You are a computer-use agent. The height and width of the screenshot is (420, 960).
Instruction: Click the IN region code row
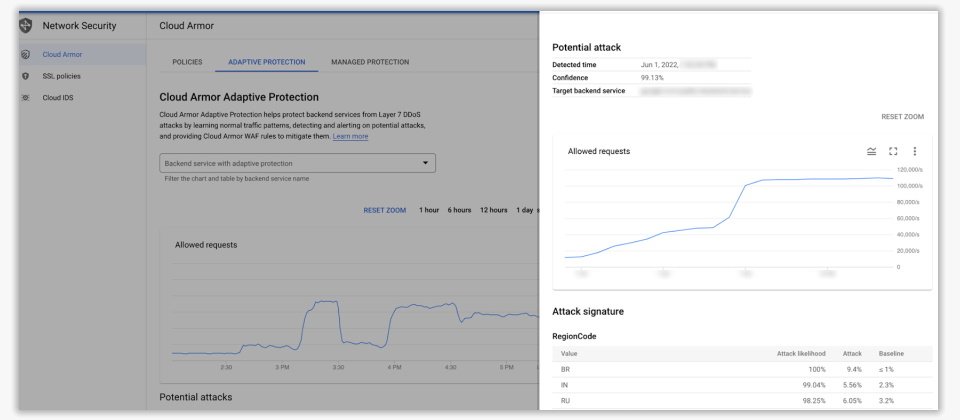pos(743,385)
